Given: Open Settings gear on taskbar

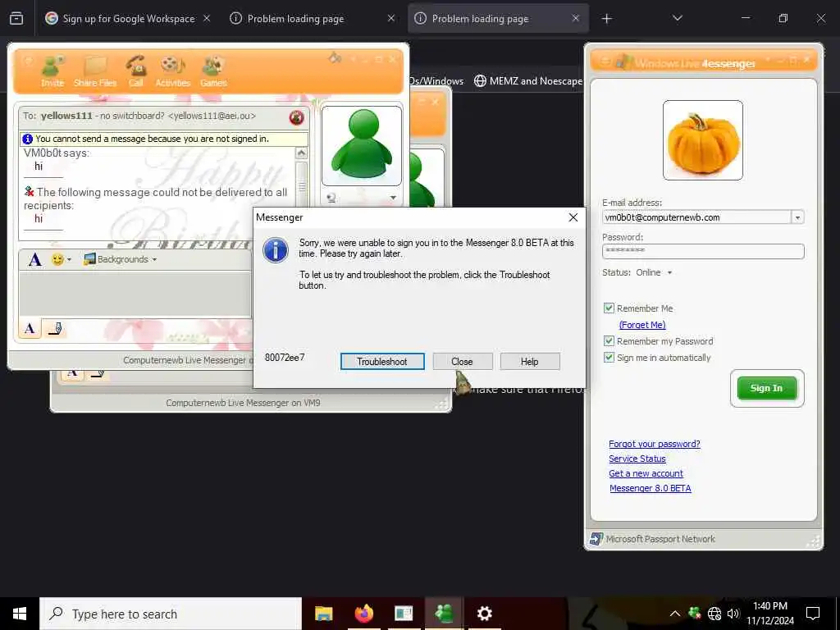Looking at the screenshot, I should [484, 614].
